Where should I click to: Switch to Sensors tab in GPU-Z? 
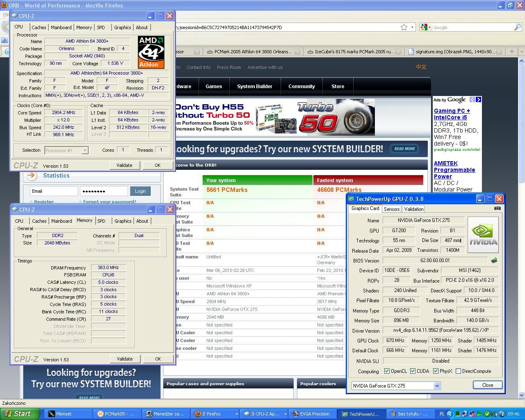[391, 209]
